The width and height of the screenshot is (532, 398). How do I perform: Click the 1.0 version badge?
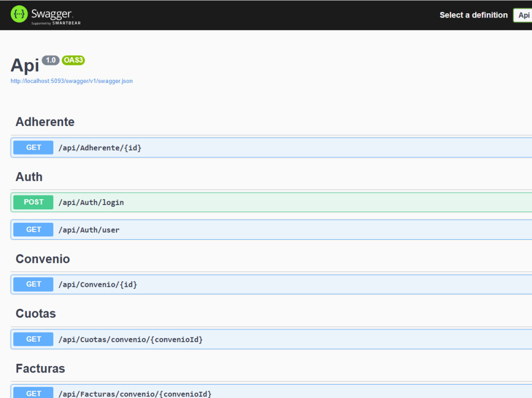coord(51,61)
